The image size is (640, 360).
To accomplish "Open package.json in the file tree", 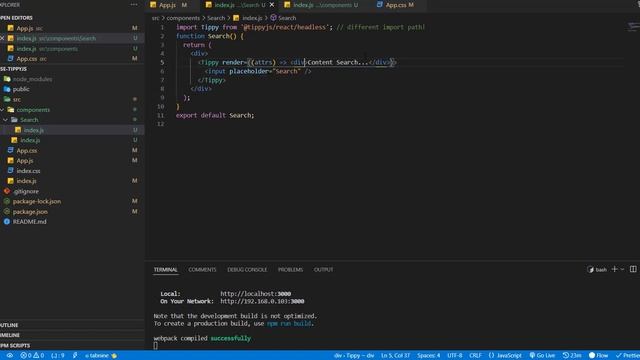I will [30, 211].
